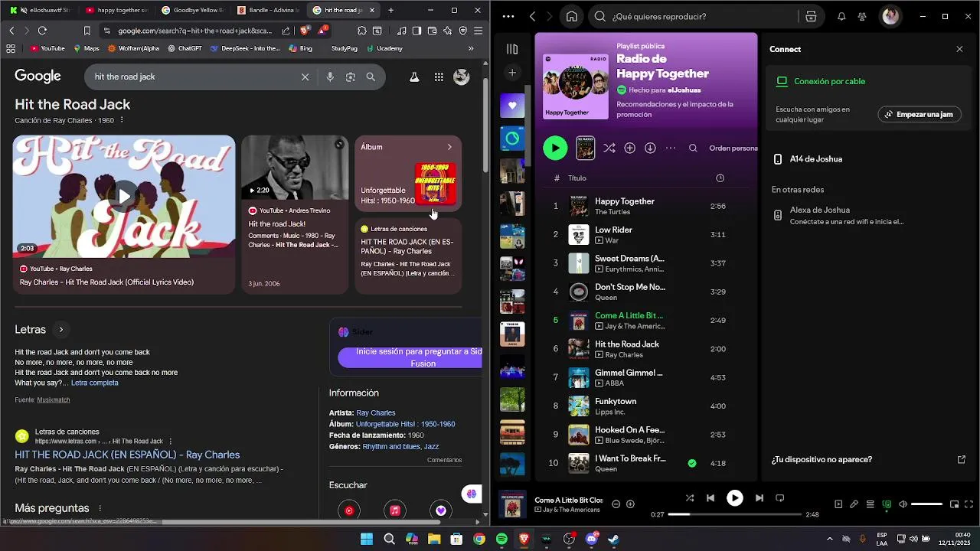Screen dimensions: 980x551
Task: Open Google Lens image search
Action: point(351,77)
